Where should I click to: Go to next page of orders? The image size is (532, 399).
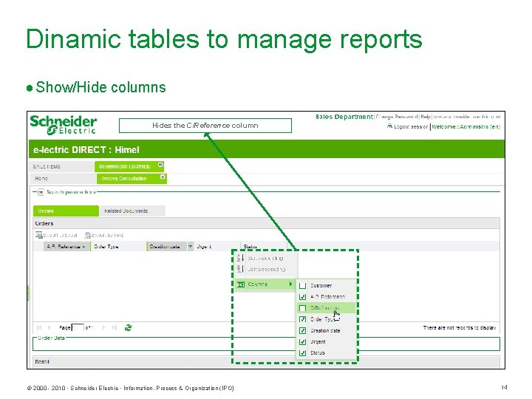pyautogui.click(x=103, y=328)
